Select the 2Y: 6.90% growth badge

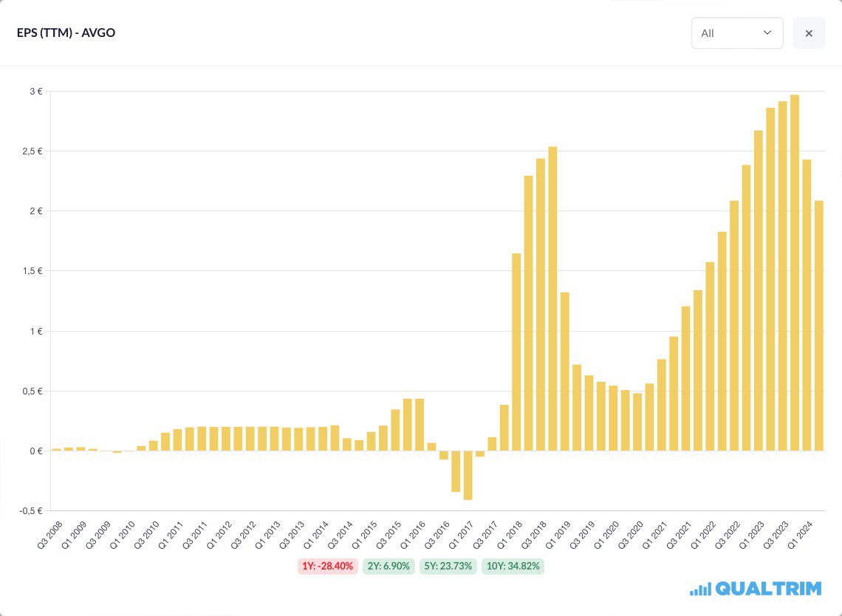coord(389,567)
